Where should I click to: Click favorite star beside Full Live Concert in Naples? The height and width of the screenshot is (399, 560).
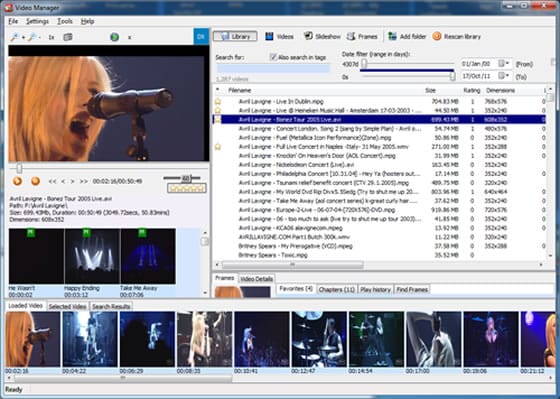[x=218, y=146]
